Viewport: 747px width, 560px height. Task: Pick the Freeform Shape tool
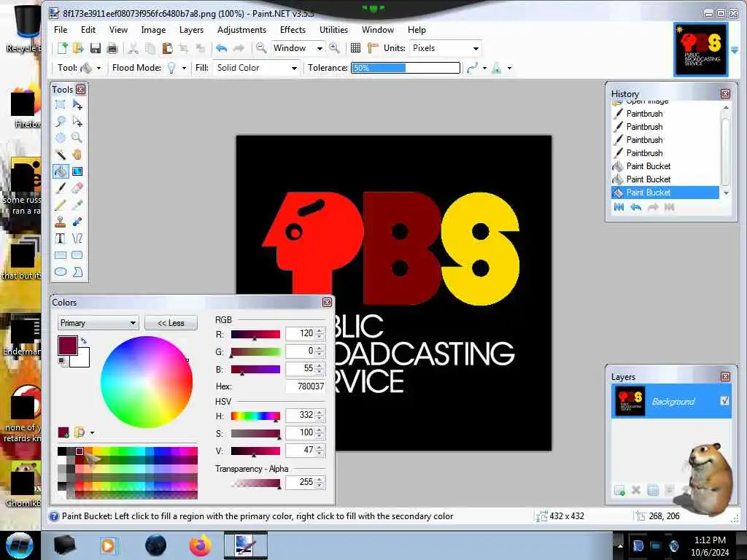[77, 272]
